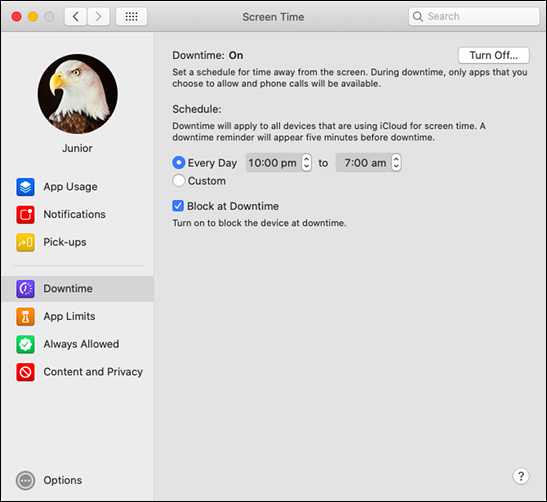This screenshot has width=547, height=502.
Task: Adjust the 10:00 pm start time stepper
Action: pos(306,163)
